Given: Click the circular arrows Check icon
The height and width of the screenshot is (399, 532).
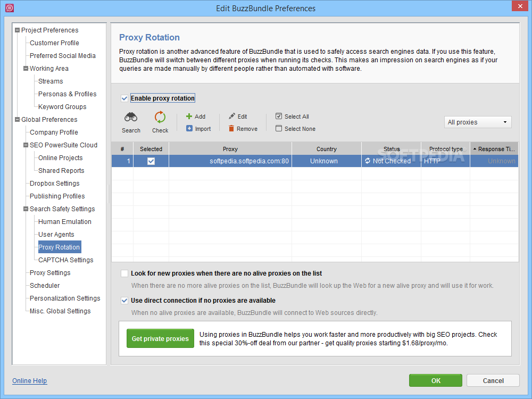Looking at the screenshot, I should (160, 117).
